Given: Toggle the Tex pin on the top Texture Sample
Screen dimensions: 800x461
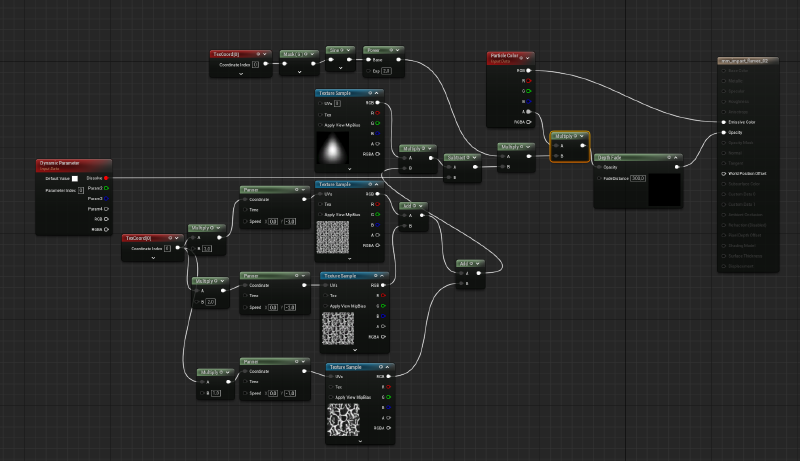Looking at the screenshot, I should 321,114.
